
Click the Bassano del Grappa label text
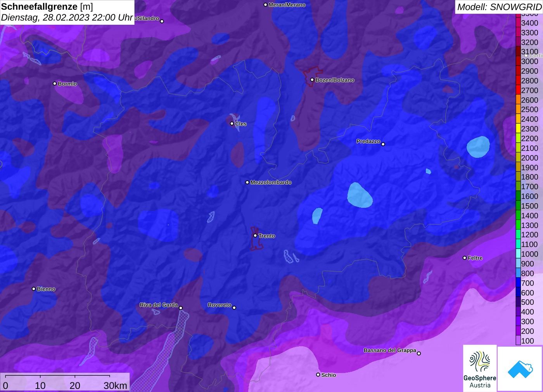click(x=390, y=350)
